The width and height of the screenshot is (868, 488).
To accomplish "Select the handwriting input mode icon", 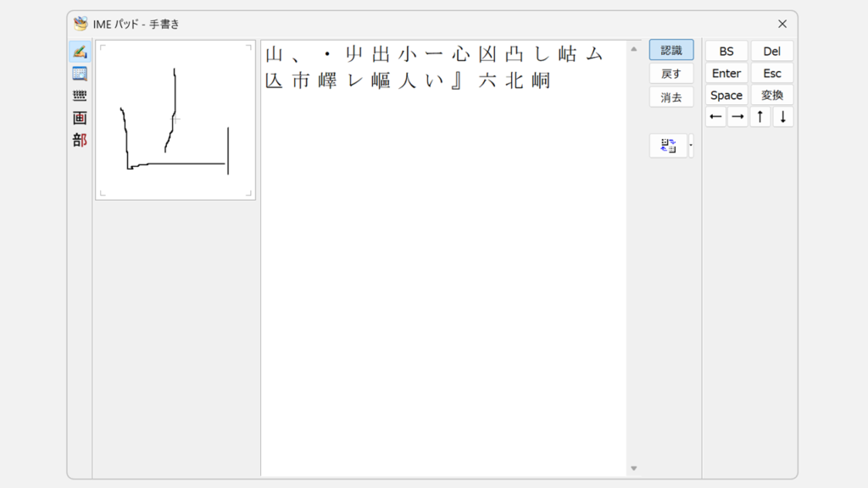I will pyautogui.click(x=80, y=52).
